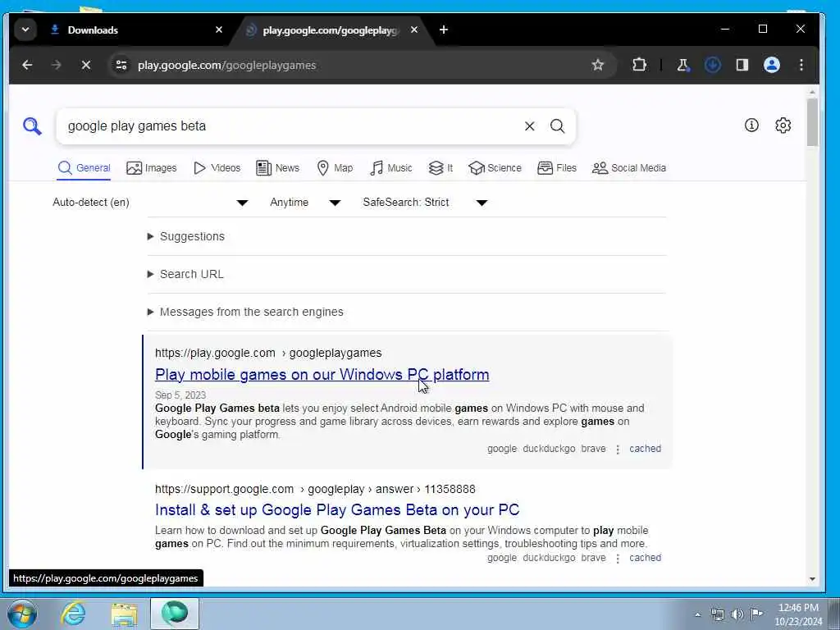
Task: Stop loading the page
Action: 85,66
